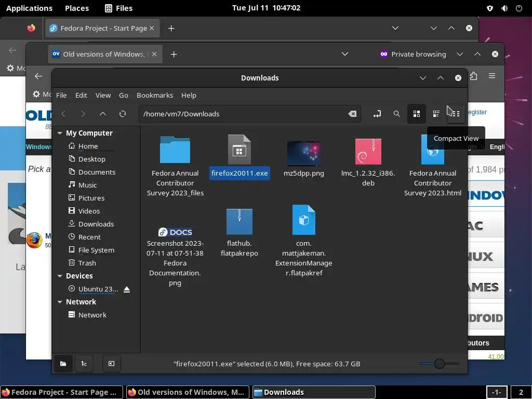Image resolution: width=532 pixels, height=399 pixels.
Task: Switch to Compact View
Action: pos(456,114)
